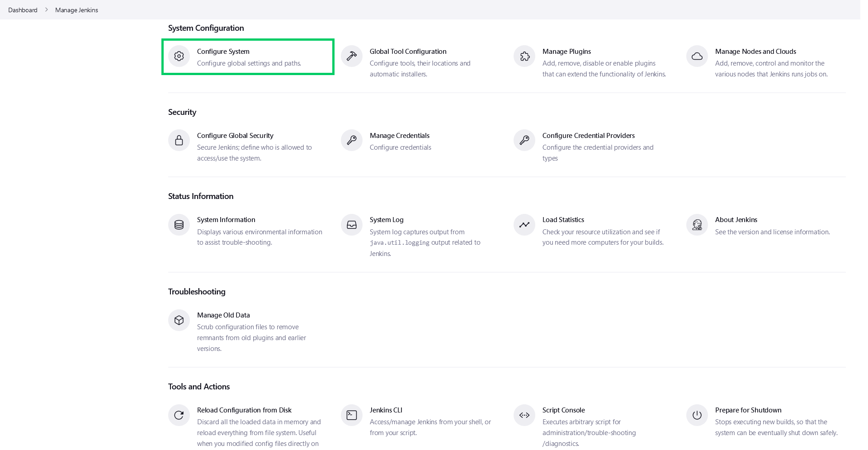This screenshot has height=450, width=868.
Task: Click the Manage Nodes and Clouds cloud icon
Action: pyautogui.click(x=697, y=56)
